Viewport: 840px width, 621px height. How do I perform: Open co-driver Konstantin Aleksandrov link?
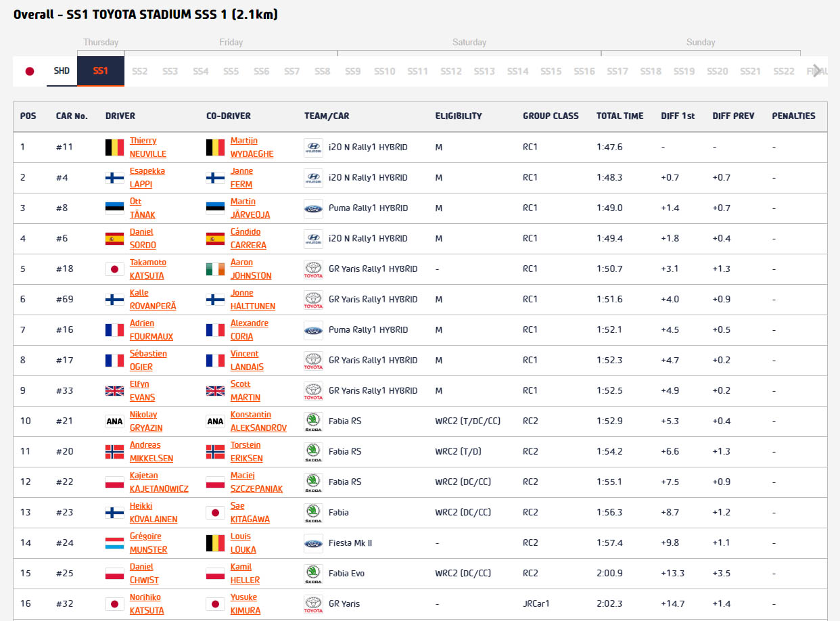point(258,421)
